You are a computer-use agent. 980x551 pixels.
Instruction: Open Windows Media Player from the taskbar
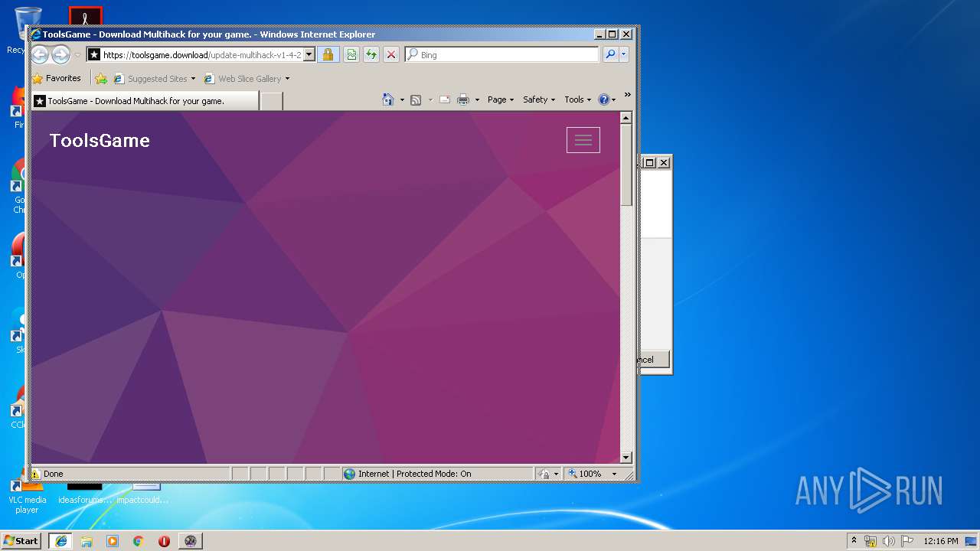coord(113,540)
